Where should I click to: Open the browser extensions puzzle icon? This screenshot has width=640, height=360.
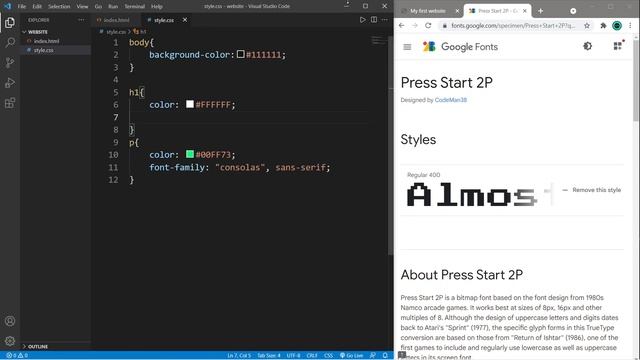click(x=603, y=26)
